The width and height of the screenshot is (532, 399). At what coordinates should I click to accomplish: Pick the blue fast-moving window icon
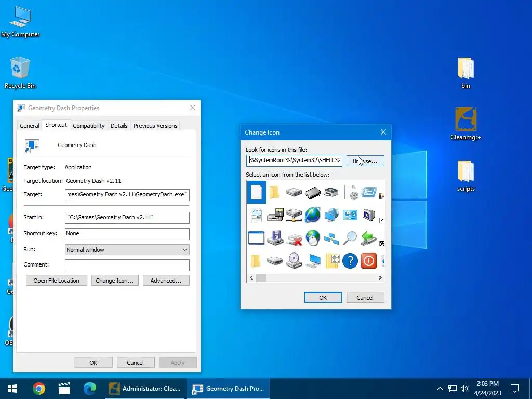point(369,192)
